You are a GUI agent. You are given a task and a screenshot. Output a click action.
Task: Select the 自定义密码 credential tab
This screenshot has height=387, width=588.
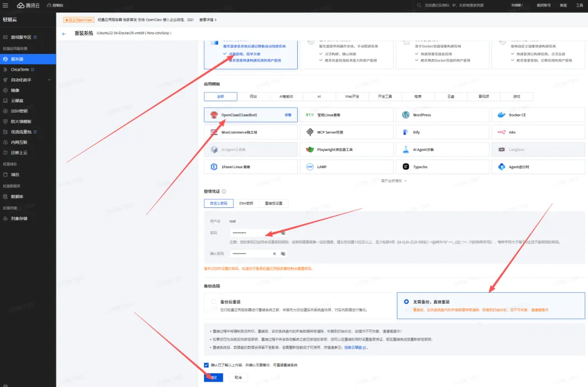(x=219, y=203)
